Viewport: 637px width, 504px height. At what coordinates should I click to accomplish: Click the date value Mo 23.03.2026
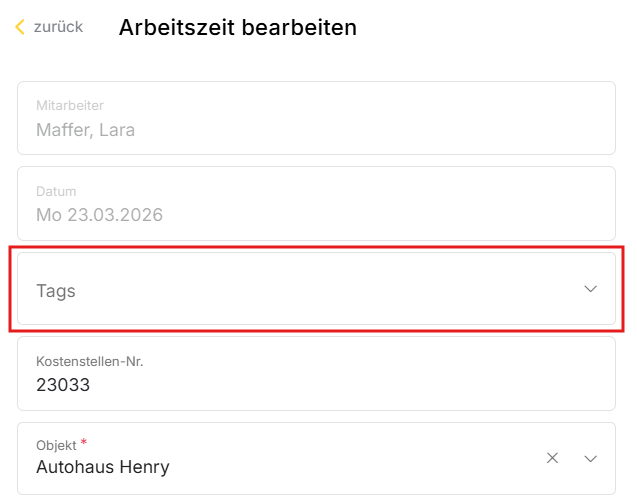99,215
